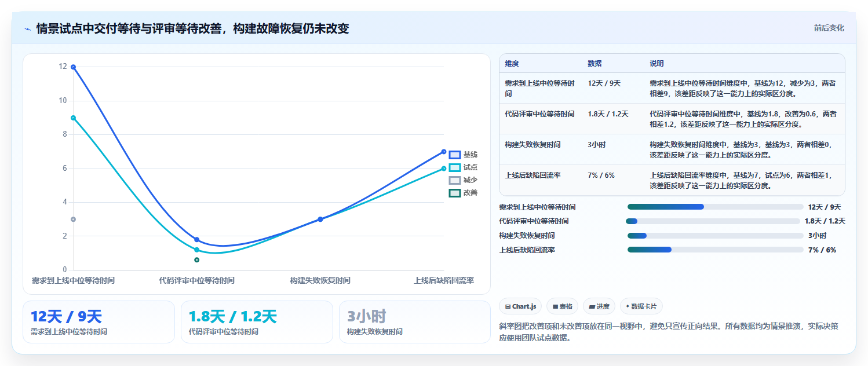This screenshot has width=868, height=366.
Task: Click the panel title 情景试点中交付等待与评审等待改善
Action: tap(192, 28)
